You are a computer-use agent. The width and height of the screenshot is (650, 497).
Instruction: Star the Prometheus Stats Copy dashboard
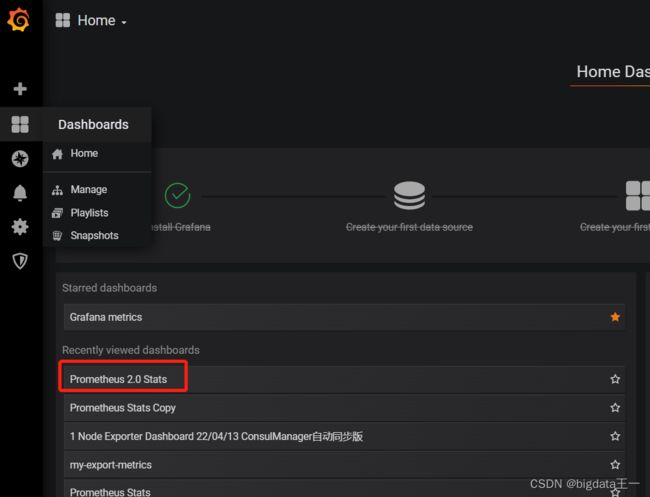[x=615, y=407]
